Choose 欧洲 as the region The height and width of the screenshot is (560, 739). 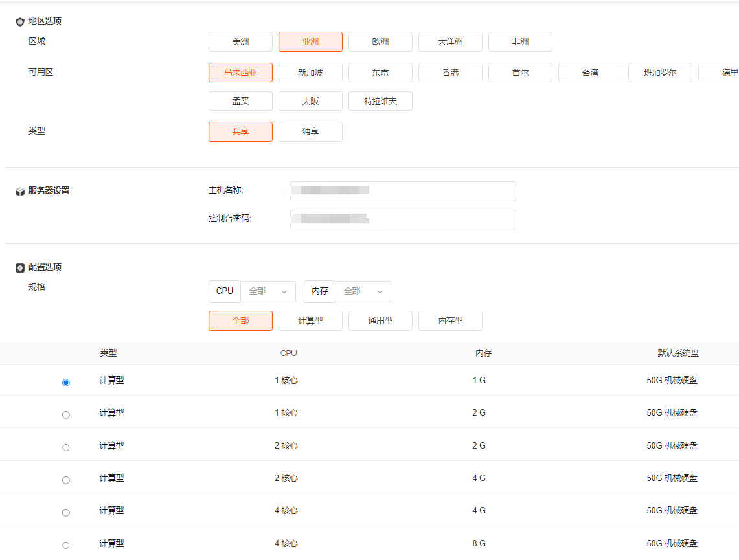coord(380,41)
